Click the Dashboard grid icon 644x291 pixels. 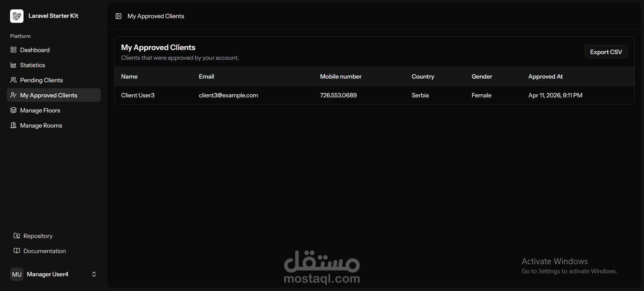[13, 50]
